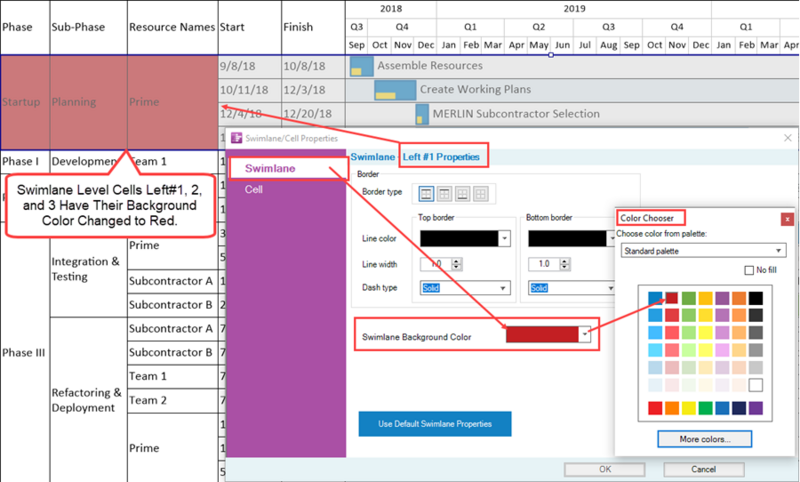Click the Create Working Plans task bar

tap(395, 90)
